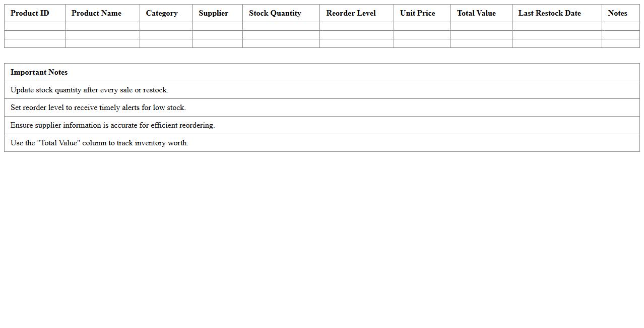Image resolution: width=644 pixels, height=328 pixels.
Task: Select the Notes column header
Action: tap(617, 13)
